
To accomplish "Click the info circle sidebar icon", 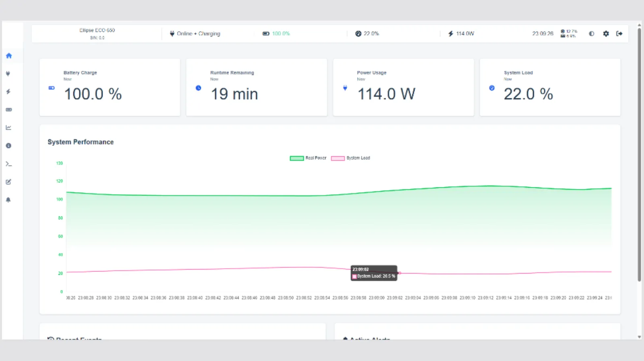I will (x=8, y=146).
